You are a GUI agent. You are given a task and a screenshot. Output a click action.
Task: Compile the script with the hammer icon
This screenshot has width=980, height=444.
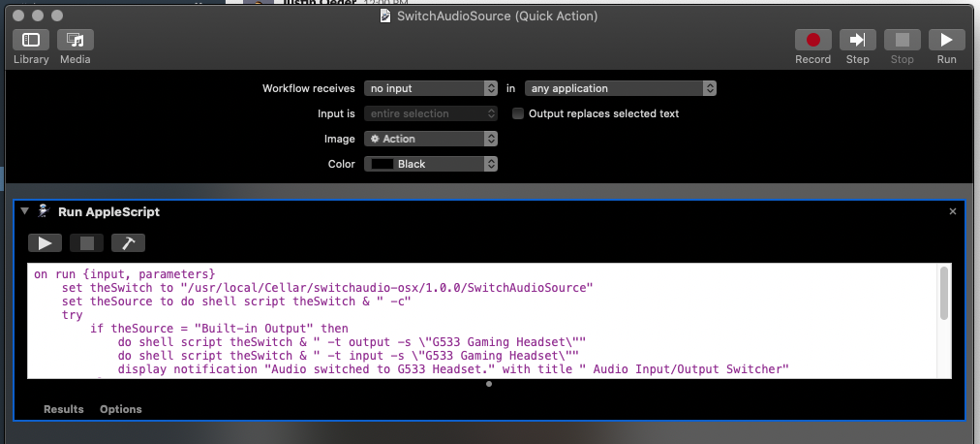click(x=128, y=242)
